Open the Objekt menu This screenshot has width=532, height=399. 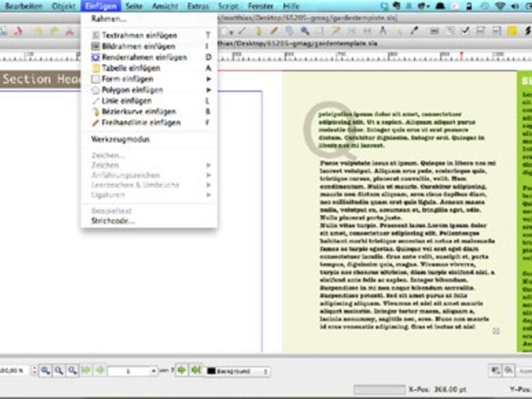[64, 6]
